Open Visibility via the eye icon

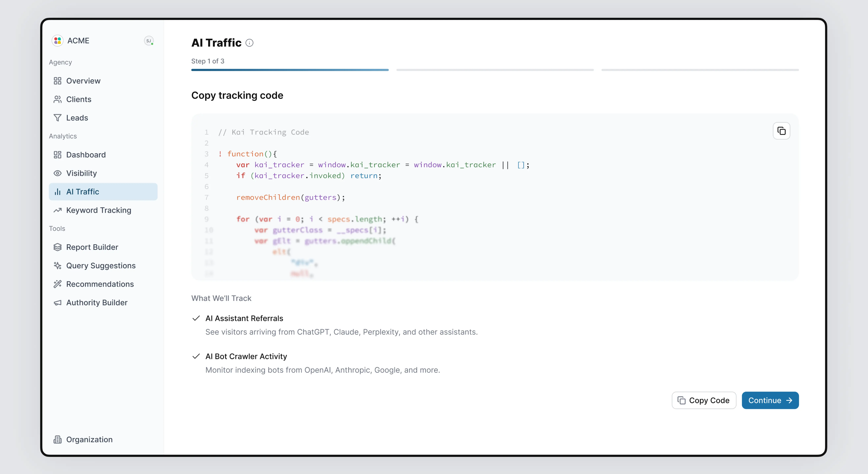point(58,173)
